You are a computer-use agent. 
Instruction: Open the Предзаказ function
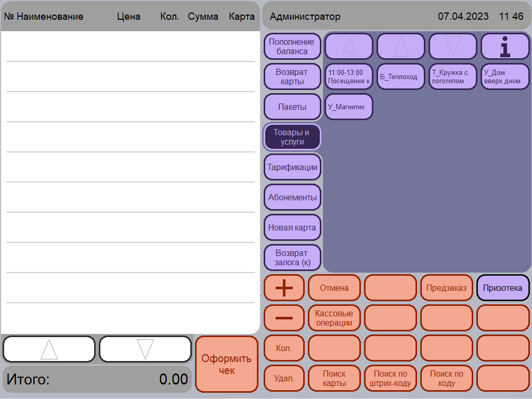[x=447, y=288]
